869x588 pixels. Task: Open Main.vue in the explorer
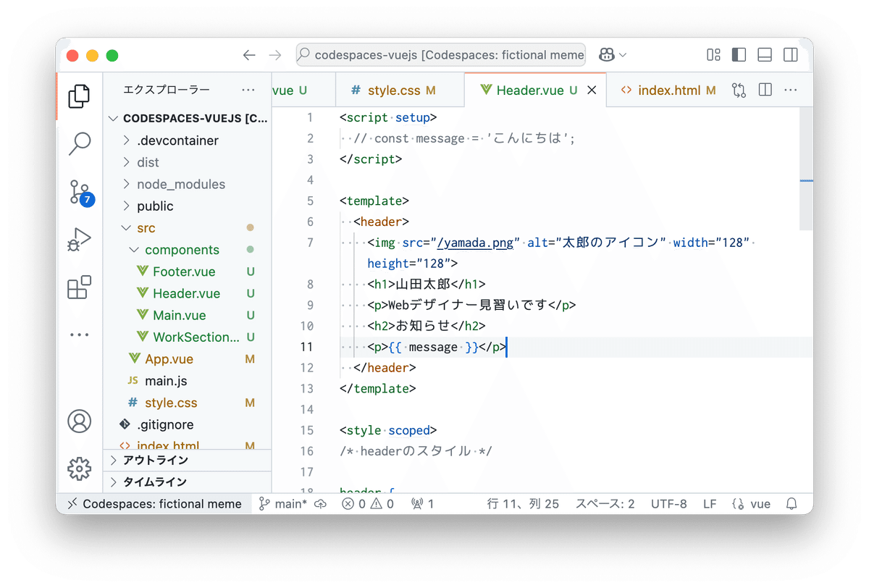188,315
